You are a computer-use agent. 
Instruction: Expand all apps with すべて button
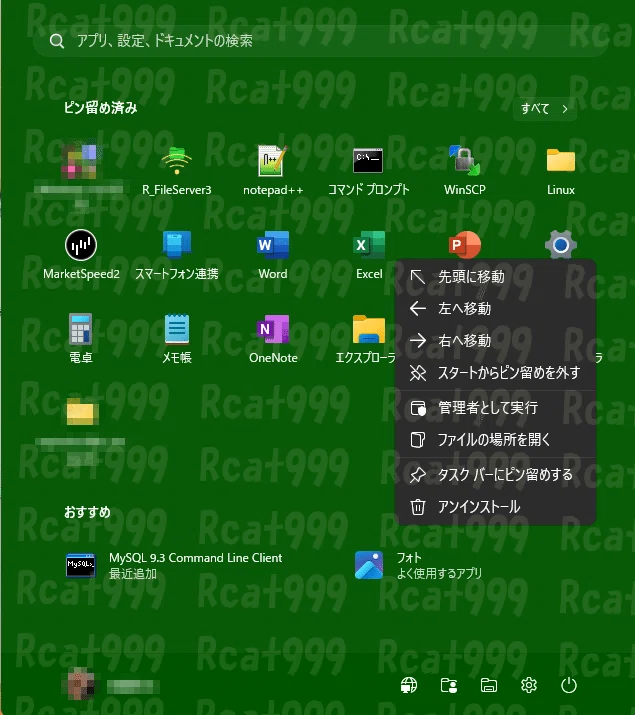[545, 109]
